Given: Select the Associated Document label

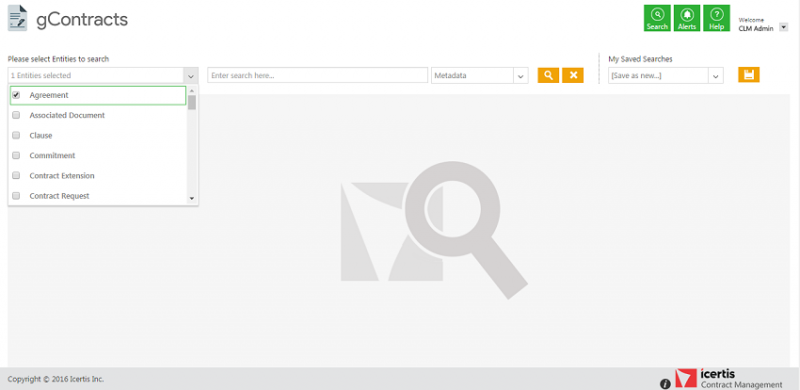Looking at the screenshot, I should pos(67,115).
